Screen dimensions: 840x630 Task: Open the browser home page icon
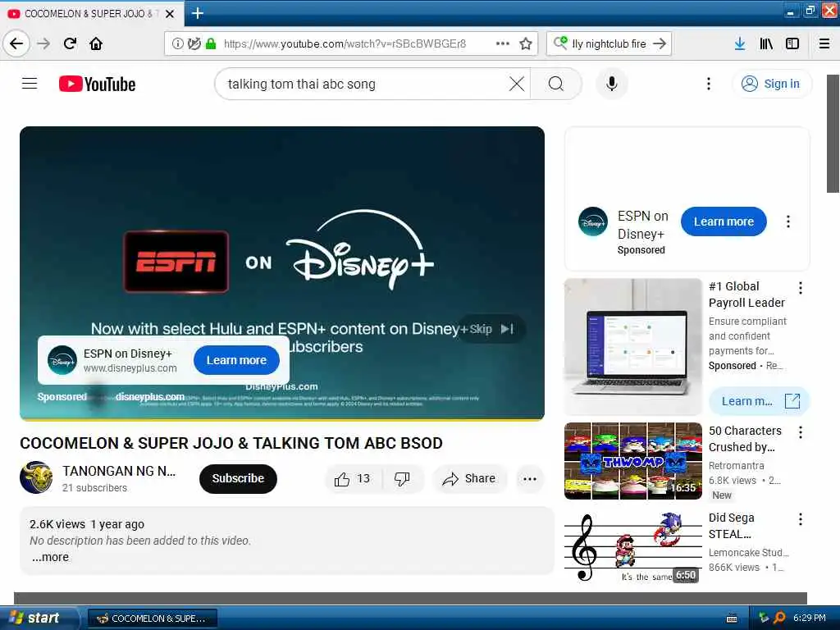click(x=96, y=43)
